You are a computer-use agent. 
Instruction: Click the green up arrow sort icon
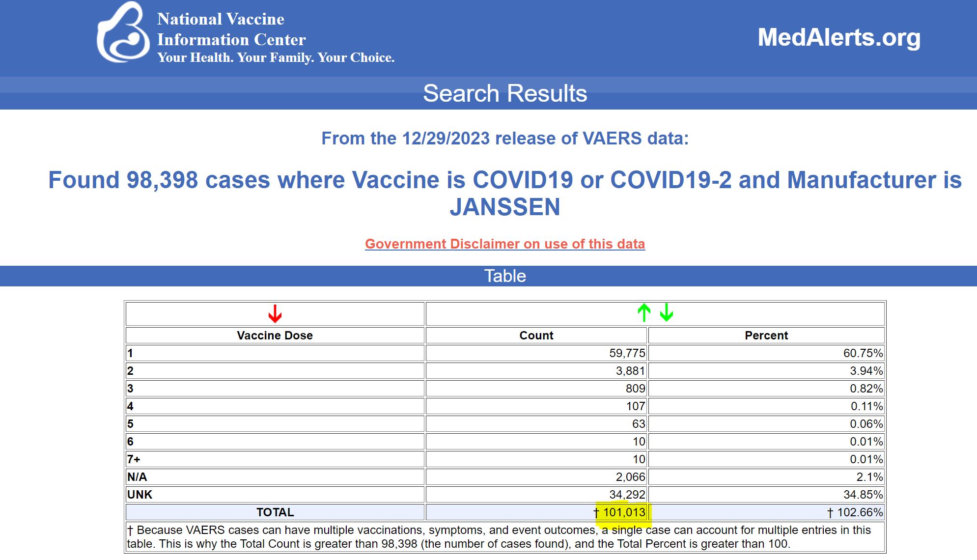point(644,312)
